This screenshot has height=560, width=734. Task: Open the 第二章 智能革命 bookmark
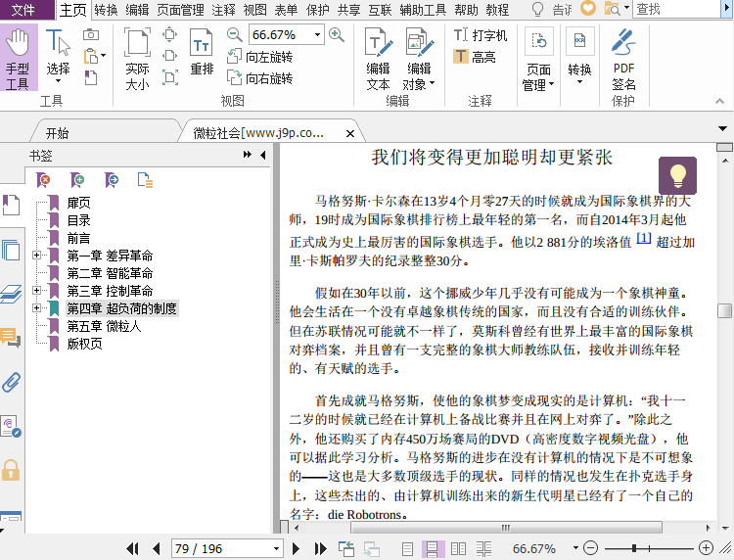click(x=110, y=273)
